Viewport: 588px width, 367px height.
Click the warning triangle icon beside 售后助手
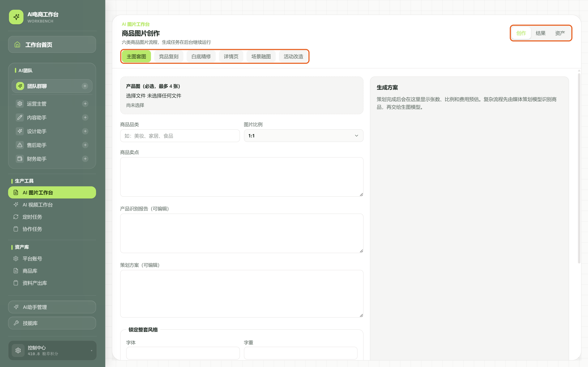click(x=20, y=145)
